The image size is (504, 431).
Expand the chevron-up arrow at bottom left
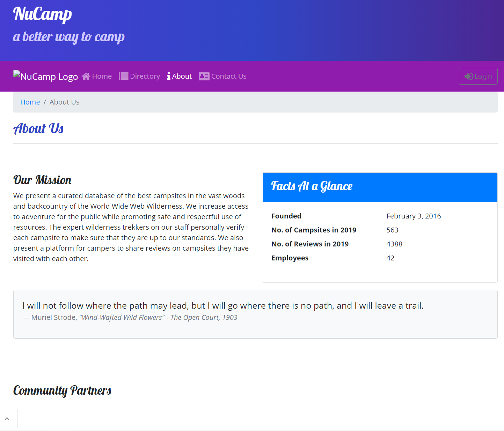point(7,418)
